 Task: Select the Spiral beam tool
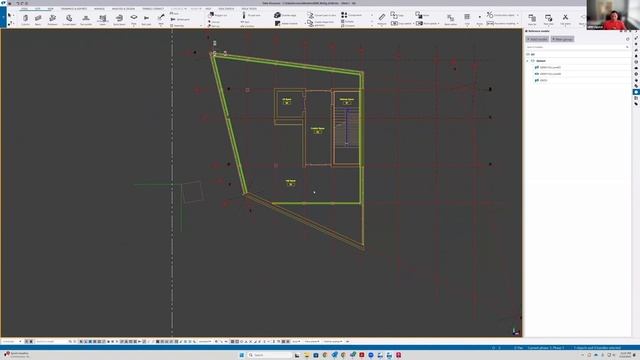119,19
